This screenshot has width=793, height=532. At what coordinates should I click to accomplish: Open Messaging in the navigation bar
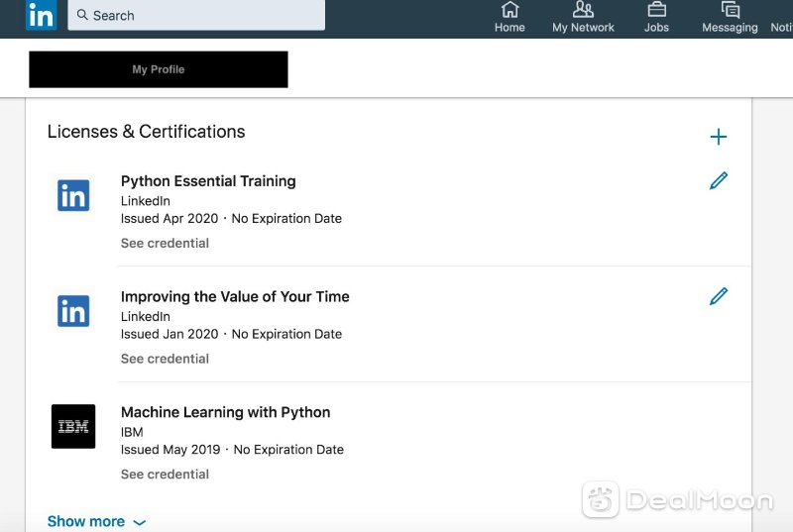tap(730, 17)
